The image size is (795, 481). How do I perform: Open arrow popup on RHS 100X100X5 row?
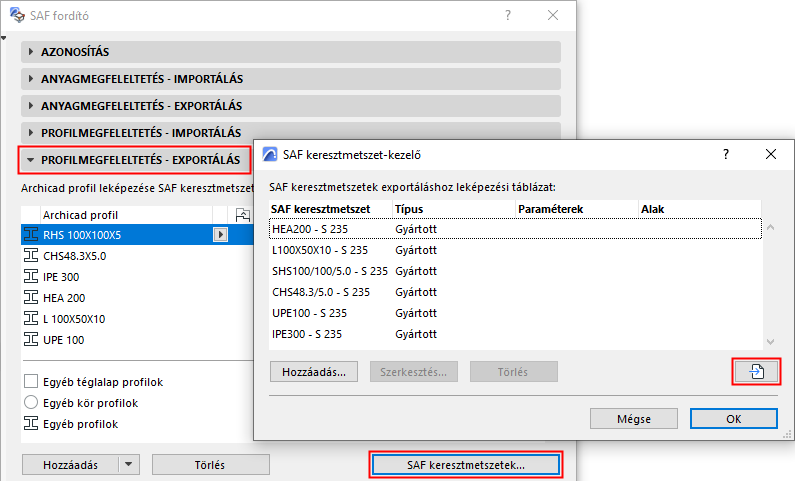(220, 235)
